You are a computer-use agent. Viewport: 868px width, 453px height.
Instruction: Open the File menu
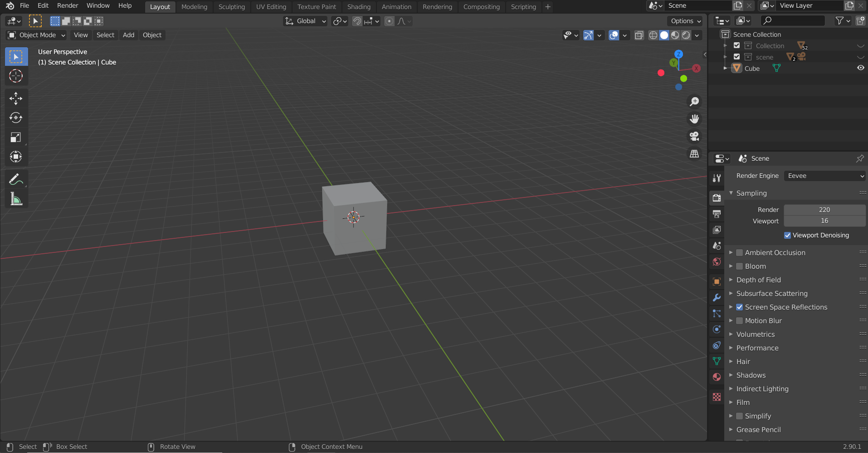coord(24,5)
